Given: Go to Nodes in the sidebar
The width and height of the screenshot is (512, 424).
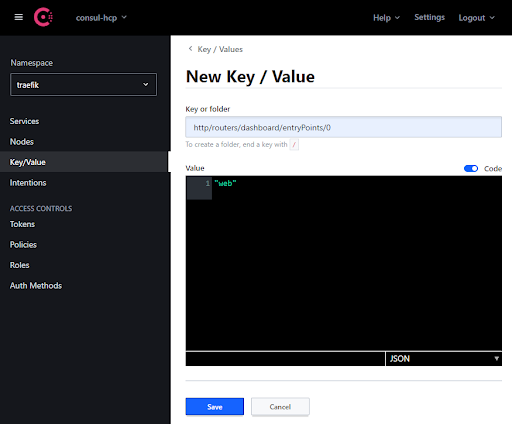Looking at the screenshot, I should point(22,142).
